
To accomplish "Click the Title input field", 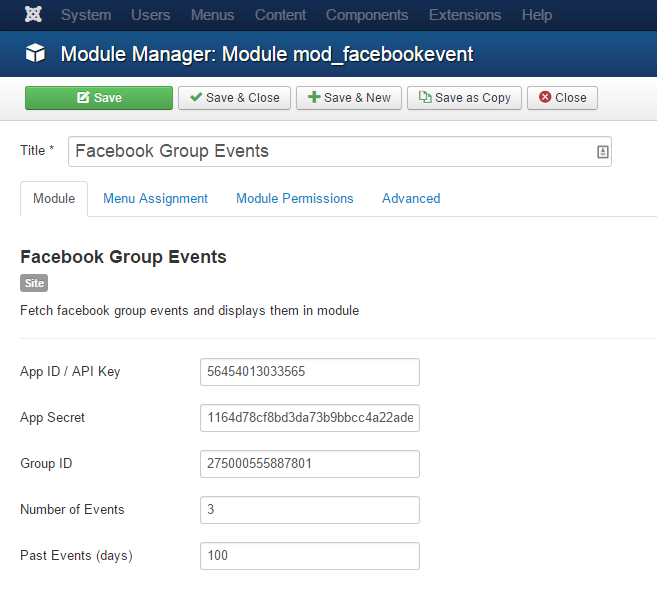I will click(340, 152).
